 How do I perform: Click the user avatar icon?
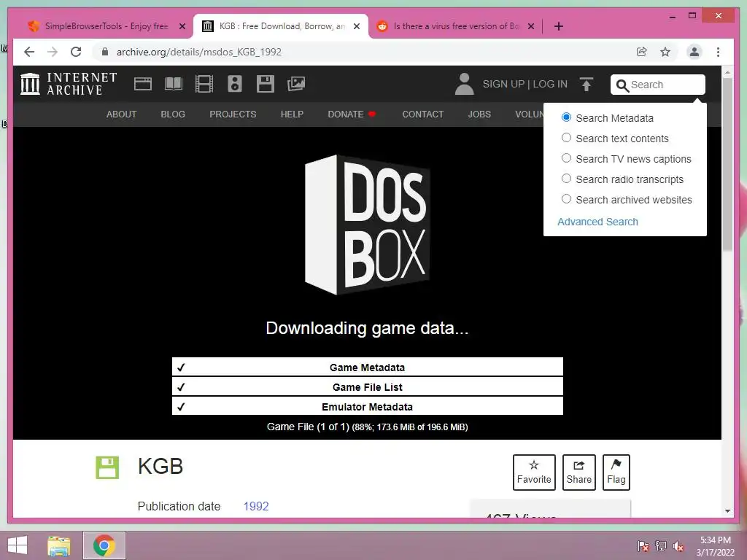point(464,84)
